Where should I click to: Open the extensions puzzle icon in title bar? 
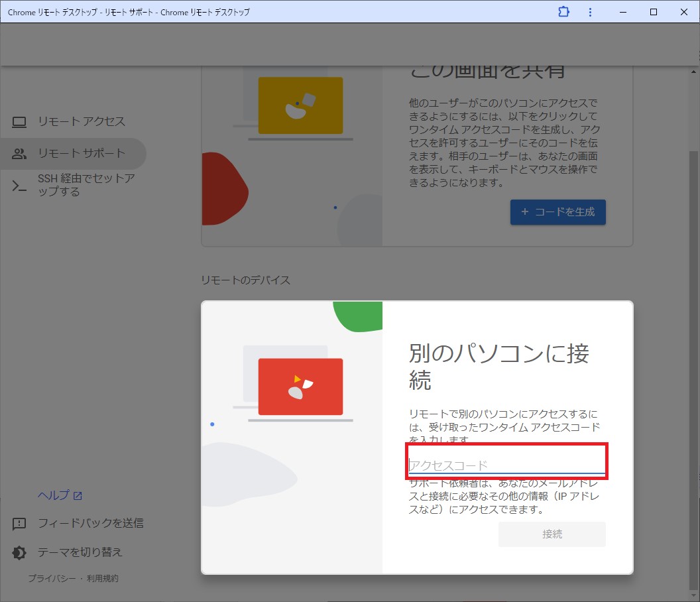pyautogui.click(x=564, y=12)
